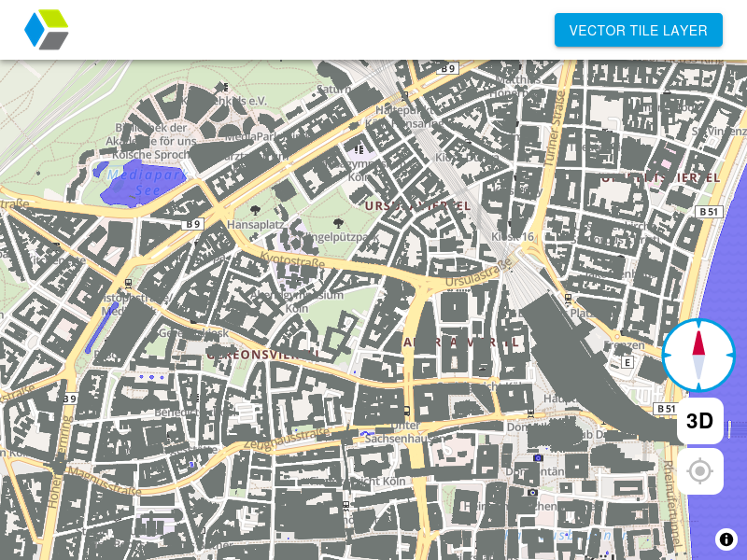The height and width of the screenshot is (560, 747).
Task: Click the camera viewpoint icon near Dom
Action: pyautogui.click(x=538, y=457)
